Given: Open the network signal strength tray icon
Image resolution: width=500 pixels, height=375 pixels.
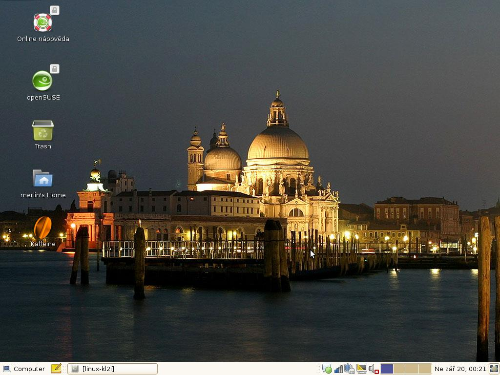Looking at the screenshot, I should [339, 369].
